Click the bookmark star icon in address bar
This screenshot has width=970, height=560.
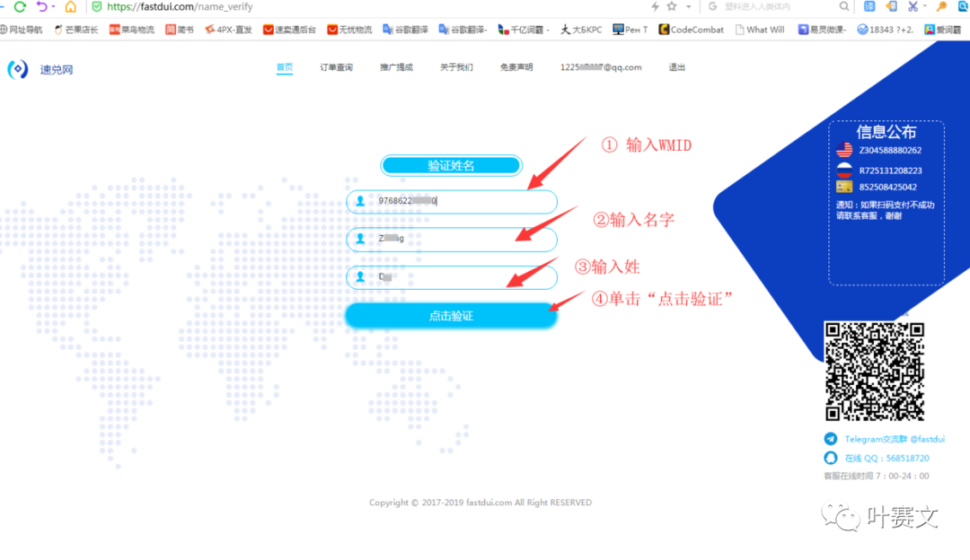coord(671,6)
